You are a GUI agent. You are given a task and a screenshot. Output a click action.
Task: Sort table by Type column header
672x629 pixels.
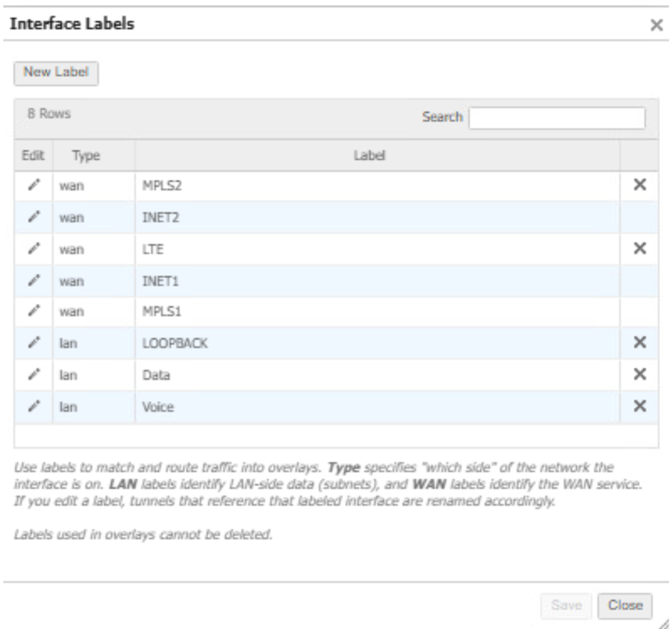(x=87, y=155)
